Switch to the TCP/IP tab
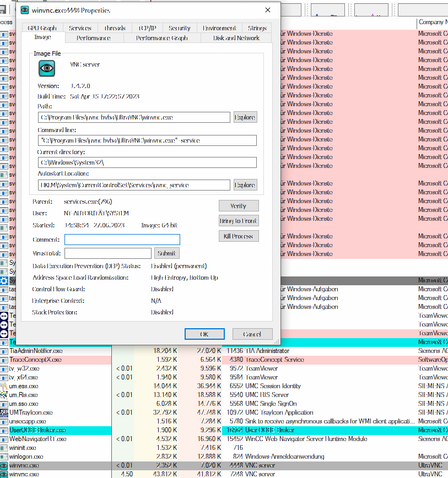This screenshot has width=448, height=478. [147, 28]
